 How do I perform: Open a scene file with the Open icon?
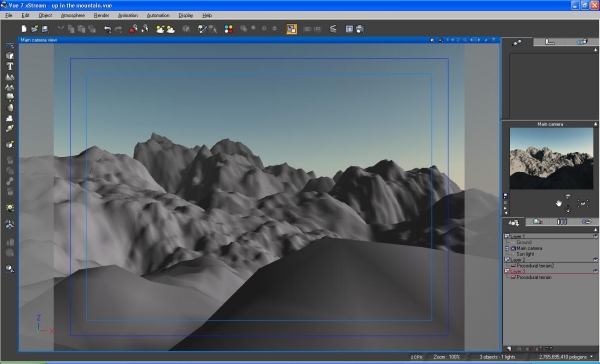[x=34, y=29]
